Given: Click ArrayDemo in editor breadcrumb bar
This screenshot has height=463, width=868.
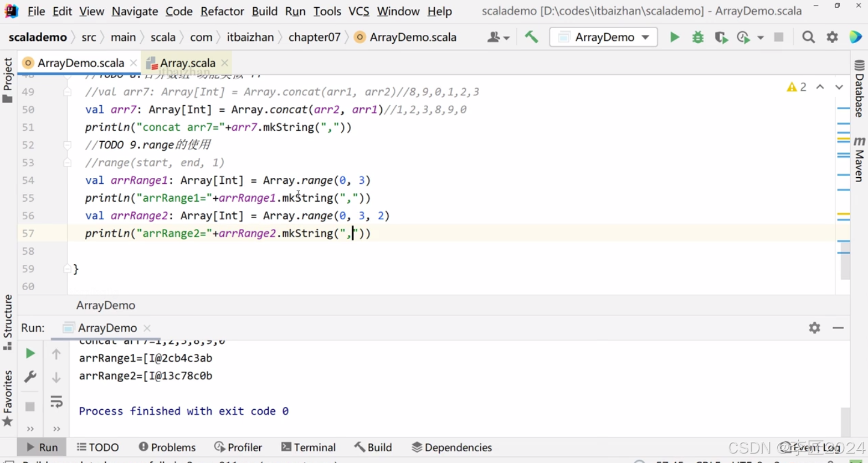Looking at the screenshot, I should 106,305.
